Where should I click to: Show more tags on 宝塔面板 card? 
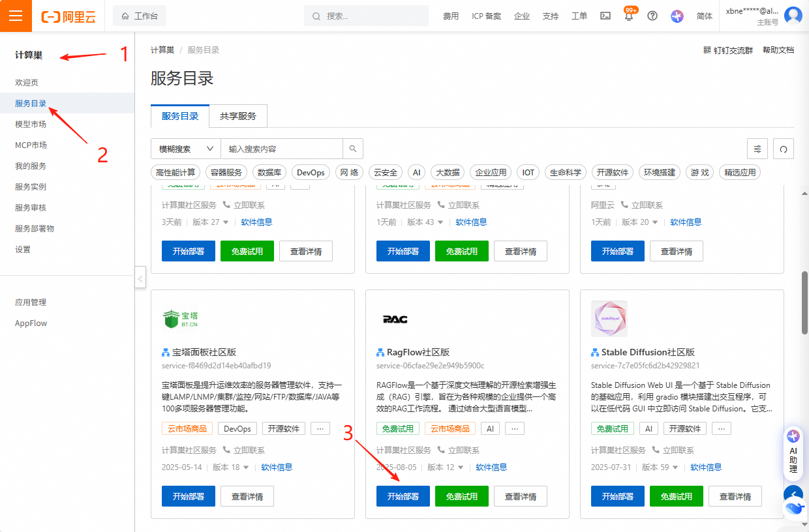[320, 428]
